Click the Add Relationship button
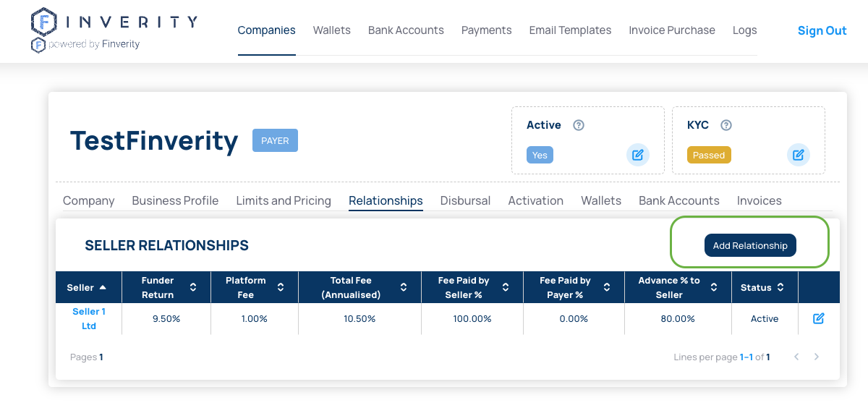This screenshot has height=408, width=868. [750, 245]
